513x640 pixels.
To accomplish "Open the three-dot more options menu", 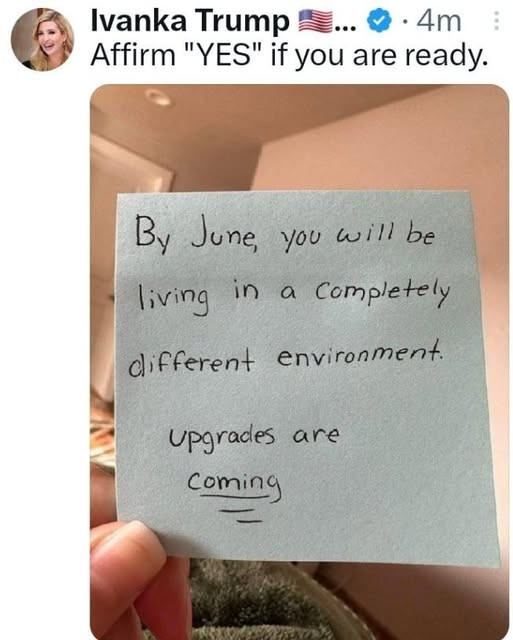I will click(x=496, y=21).
